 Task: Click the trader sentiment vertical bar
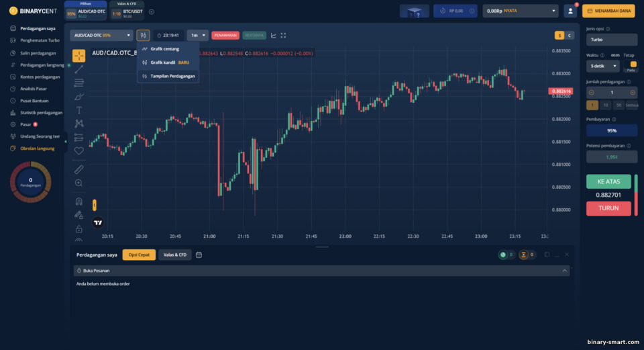[x=636, y=195]
